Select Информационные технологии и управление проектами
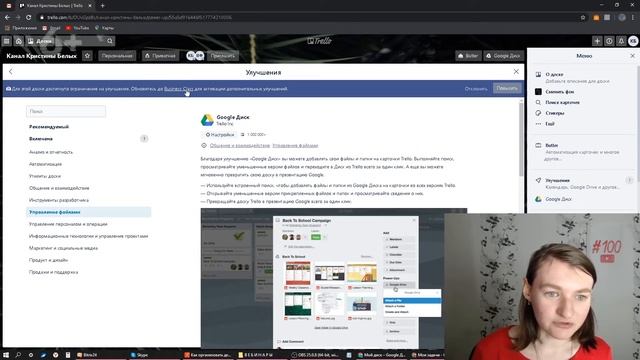Viewport: 640px width, 360px height. pyautogui.click(x=89, y=236)
